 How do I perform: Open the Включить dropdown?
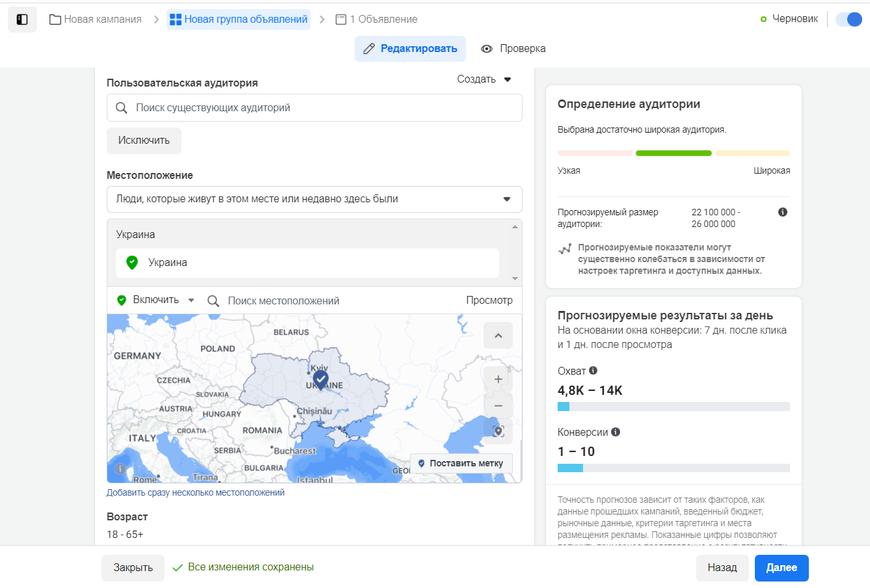[x=156, y=300]
